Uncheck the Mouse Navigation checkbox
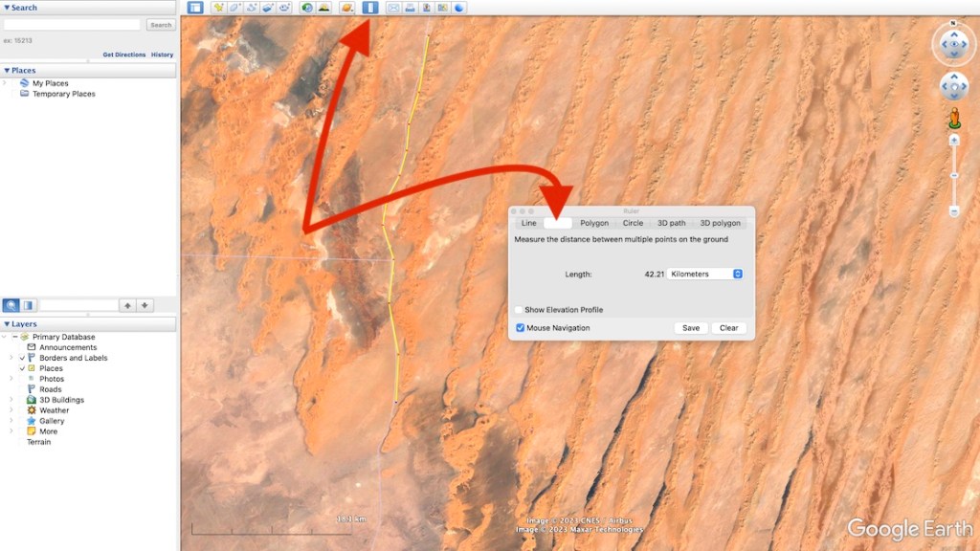Screen dimensions: 980x551 520,328
